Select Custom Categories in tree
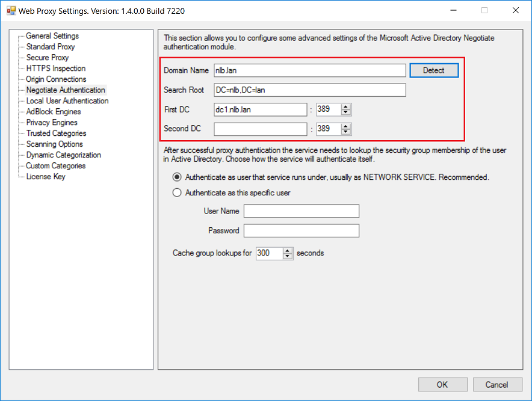This screenshot has height=401, width=532. 56,166
